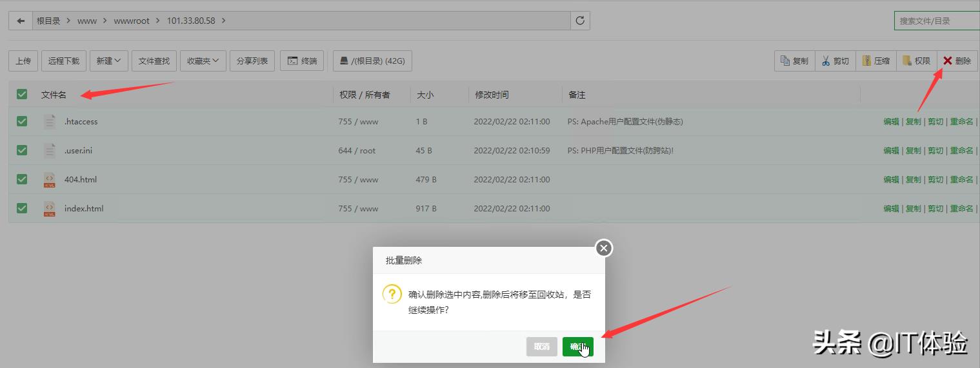980x368 pixels.
Task: Click the Copy (复制) toolbar button
Action: point(794,61)
